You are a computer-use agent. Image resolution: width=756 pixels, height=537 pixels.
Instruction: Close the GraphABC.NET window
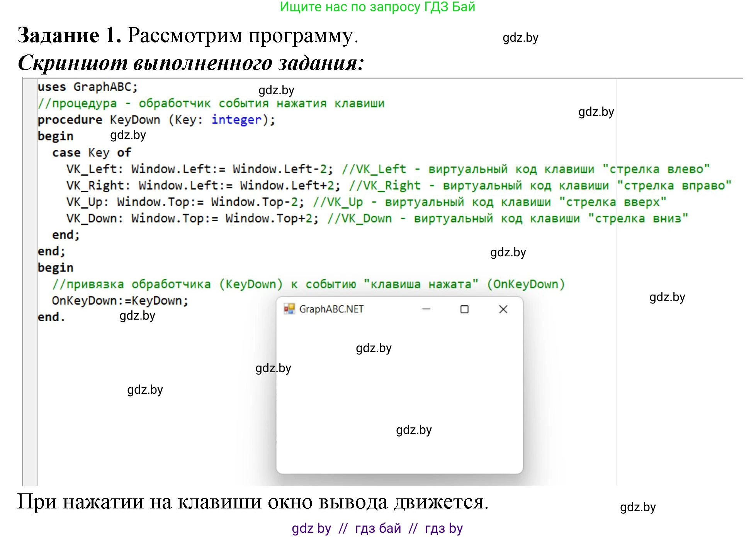[x=503, y=309]
